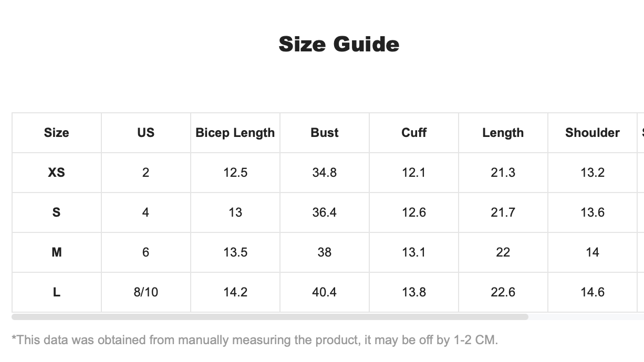Click the Bicep Length column header
Viewport: 644px width, 362px height.
pyautogui.click(x=235, y=133)
